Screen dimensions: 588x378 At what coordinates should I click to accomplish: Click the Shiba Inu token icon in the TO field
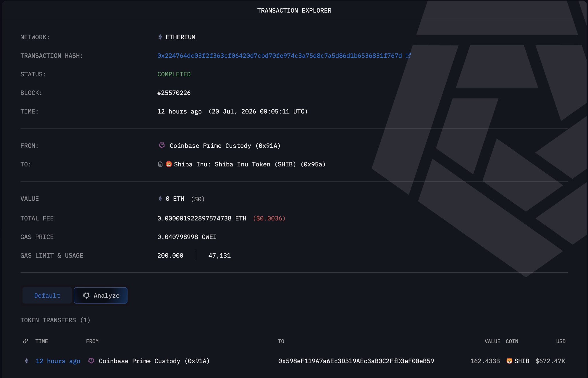point(169,164)
